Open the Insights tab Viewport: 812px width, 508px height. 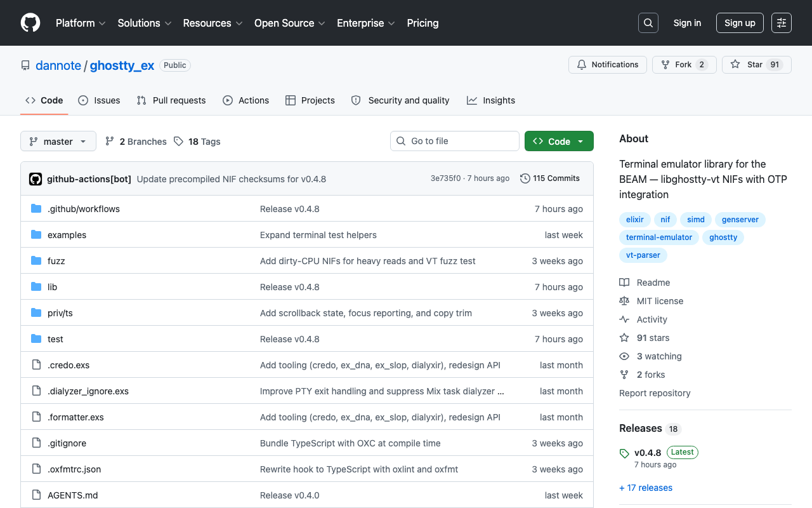pos(491,100)
